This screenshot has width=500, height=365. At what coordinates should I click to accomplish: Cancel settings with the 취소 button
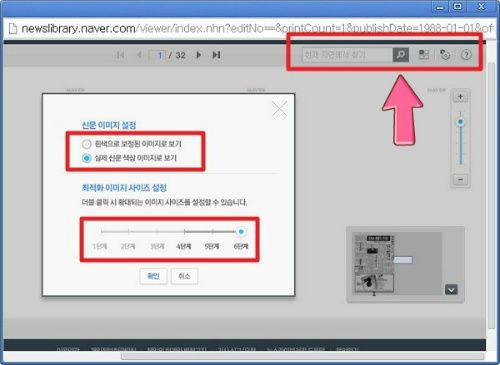click(184, 276)
